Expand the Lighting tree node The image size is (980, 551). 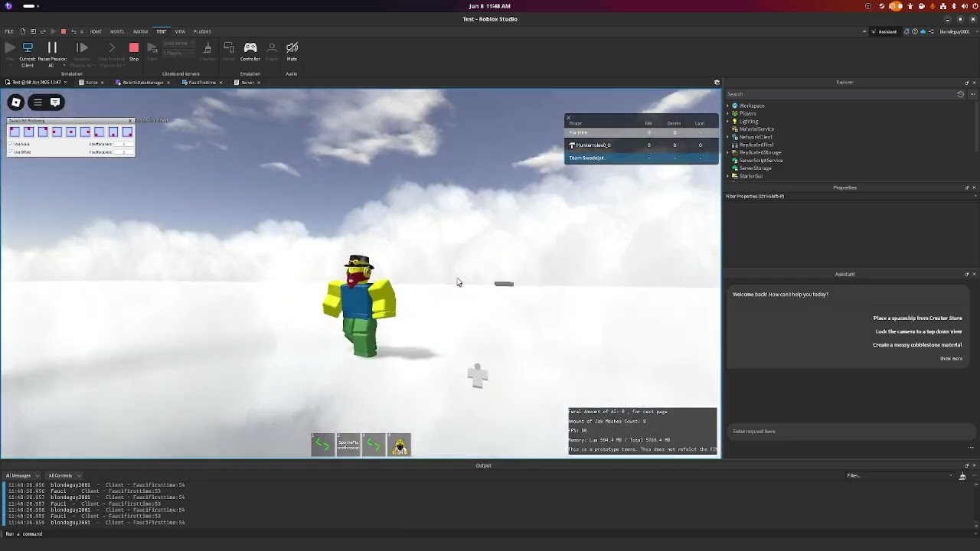pos(727,122)
